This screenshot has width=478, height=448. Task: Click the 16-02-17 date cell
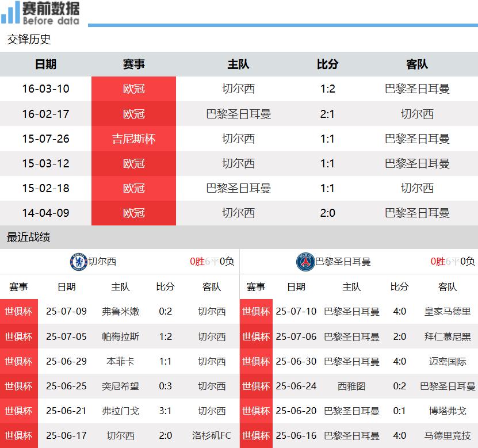45,114
